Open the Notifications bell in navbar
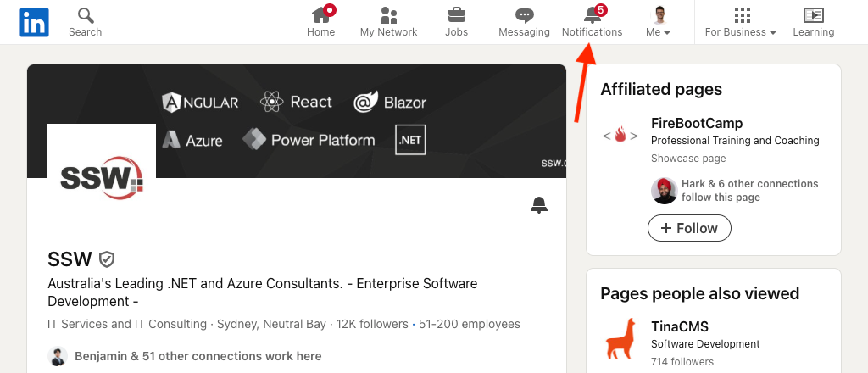Viewport: 868px width, 373px height. pos(592,15)
